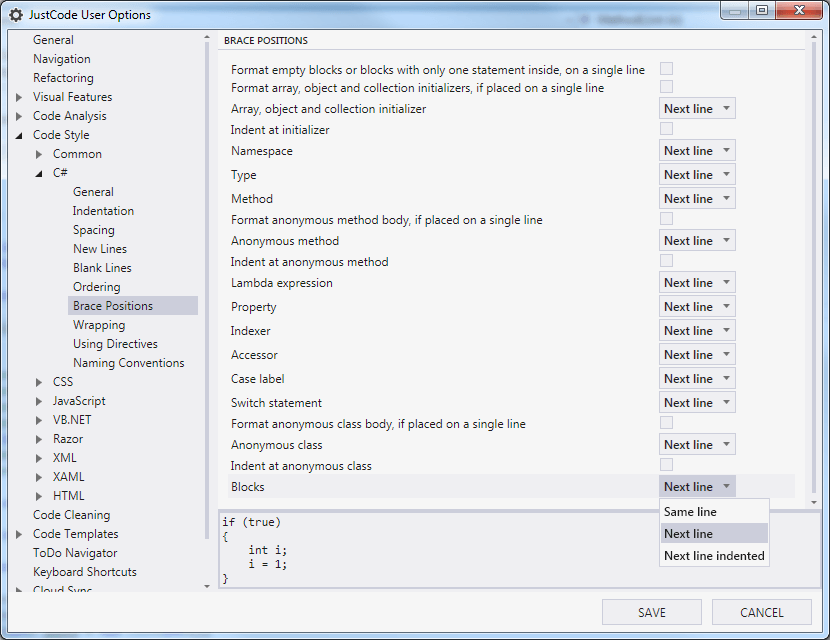The image size is (830, 640).
Task: Click the JustCode gear icon in title bar
Action: [16, 15]
